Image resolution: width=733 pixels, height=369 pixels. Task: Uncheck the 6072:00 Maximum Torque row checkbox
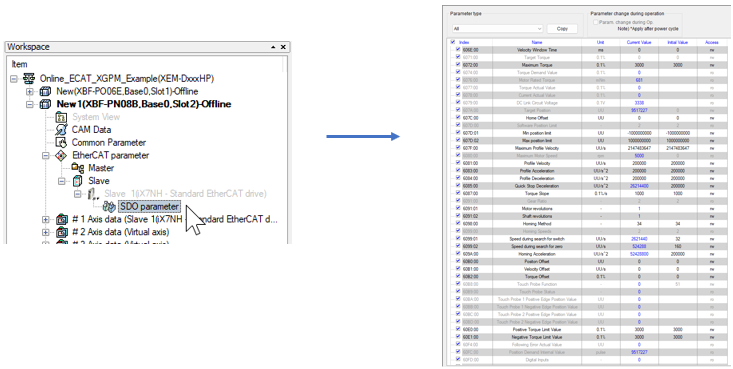pyautogui.click(x=458, y=65)
